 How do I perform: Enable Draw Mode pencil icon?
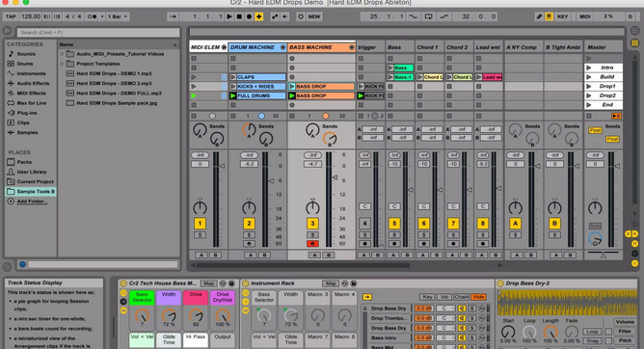(x=539, y=16)
